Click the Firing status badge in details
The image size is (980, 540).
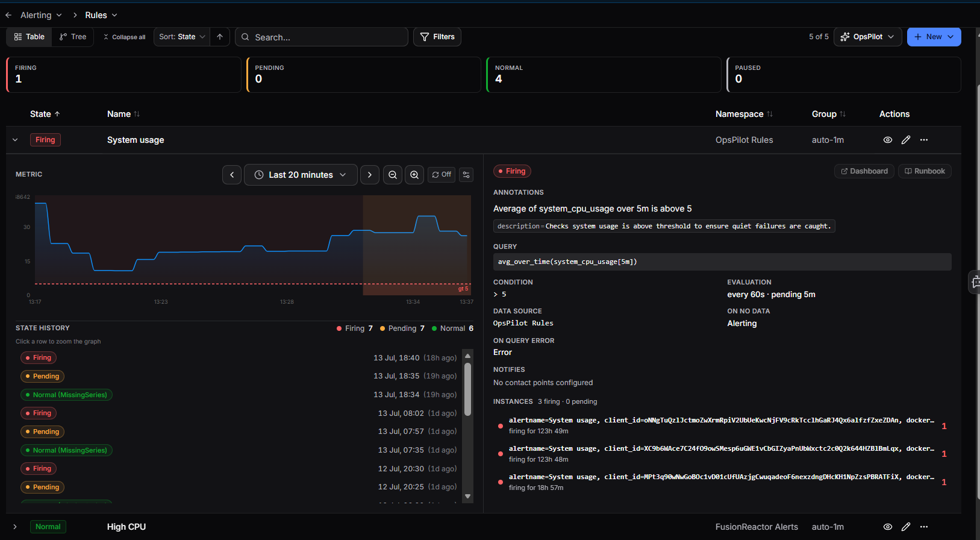[512, 171]
